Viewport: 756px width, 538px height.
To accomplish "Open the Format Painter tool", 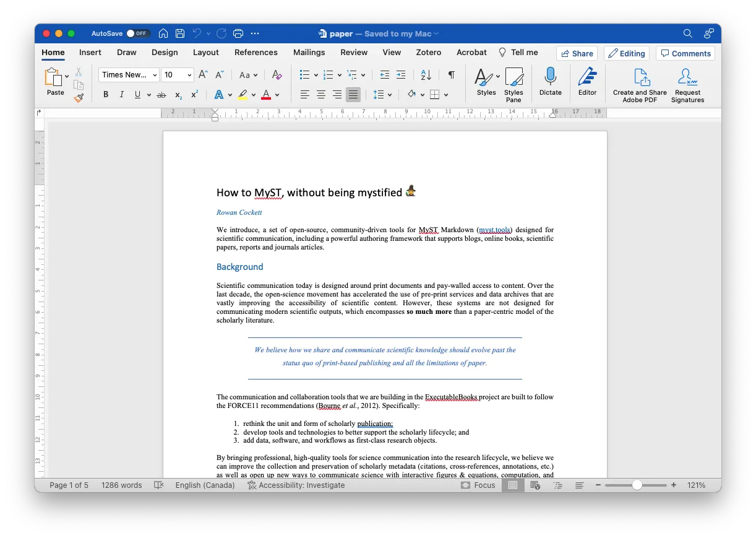I will point(79,98).
